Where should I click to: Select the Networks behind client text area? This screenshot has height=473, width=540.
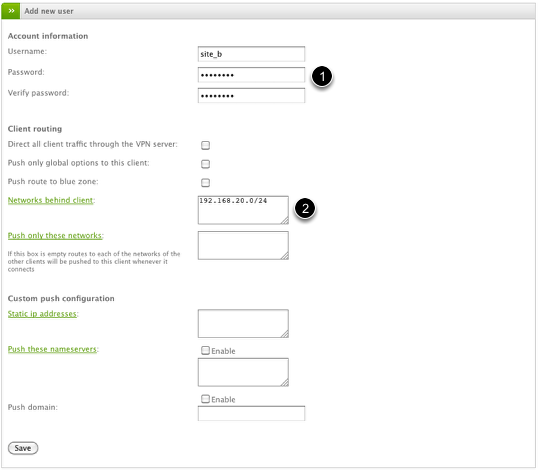pyautogui.click(x=243, y=210)
